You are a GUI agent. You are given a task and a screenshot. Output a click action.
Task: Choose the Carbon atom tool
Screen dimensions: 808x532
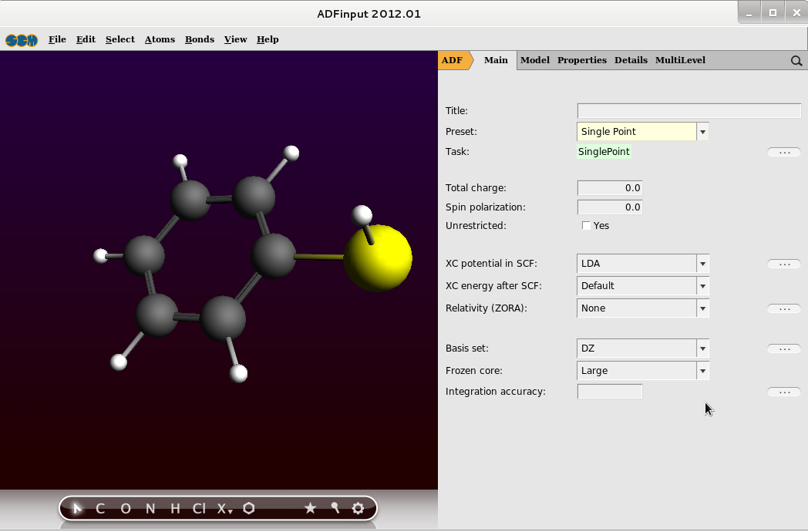[100, 508]
